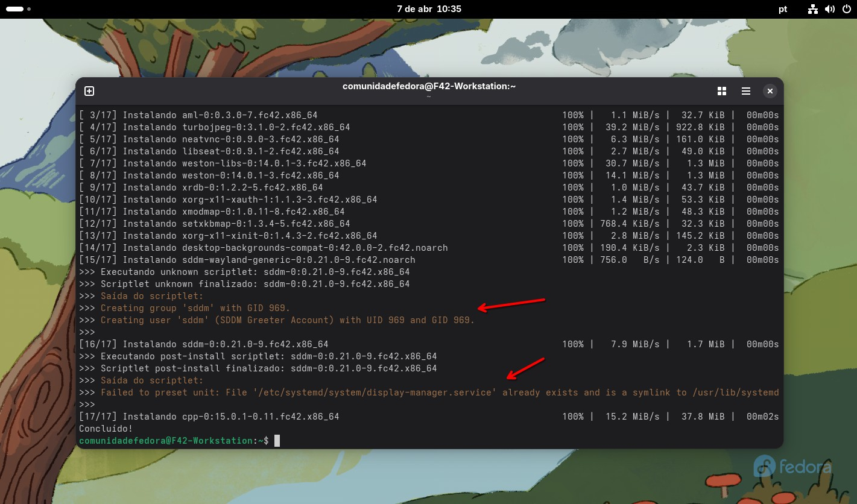The width and height of the screenshot is (857, 504).
Task: Open the clock showing 7 de abr 10:35
Action: click(x=429, y=9)
